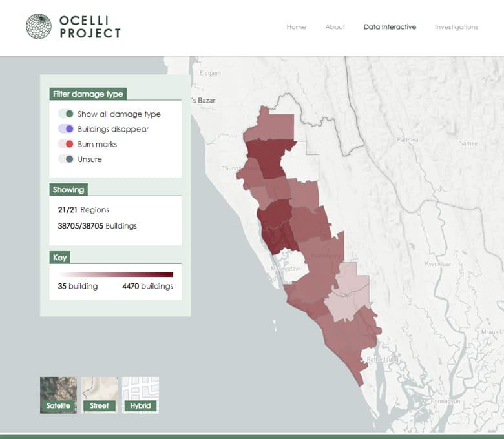Screen dimensions: 504x439
Task: Click the white unshaded region on the map
Action: coord(307,167)
